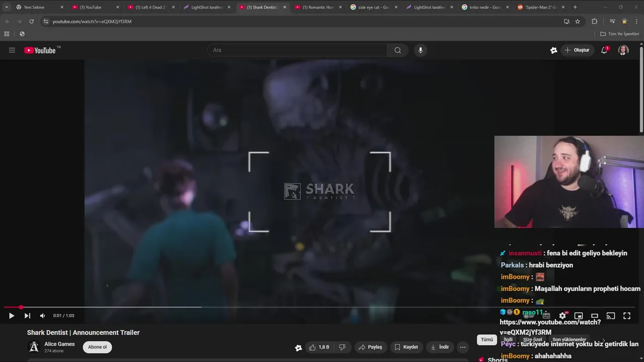The image size is (644, 362).
Task: Switch to the Spider-Man 2 tab
Action: (x=541, y=7)
